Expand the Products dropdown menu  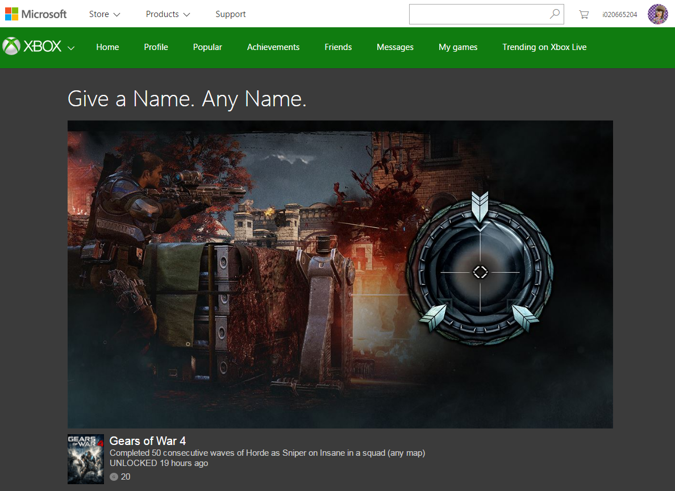(167, 14)
